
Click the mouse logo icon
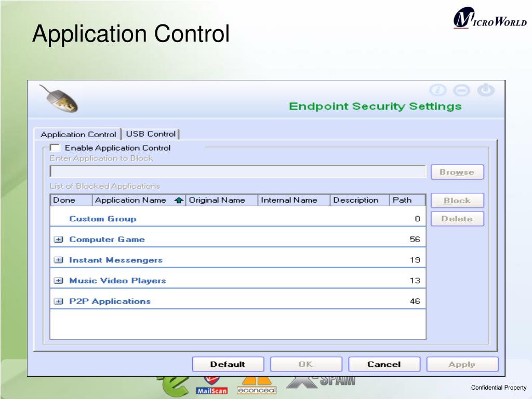59,99
